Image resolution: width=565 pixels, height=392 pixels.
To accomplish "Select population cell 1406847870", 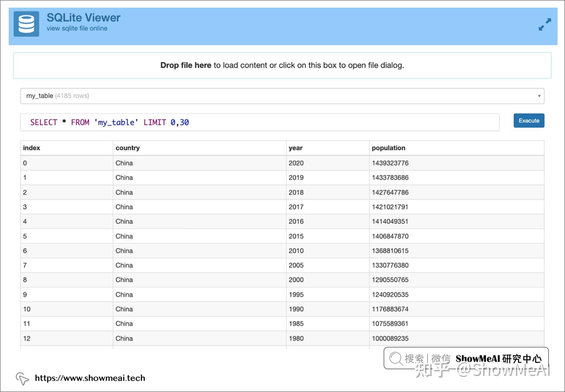I will 457,236.
